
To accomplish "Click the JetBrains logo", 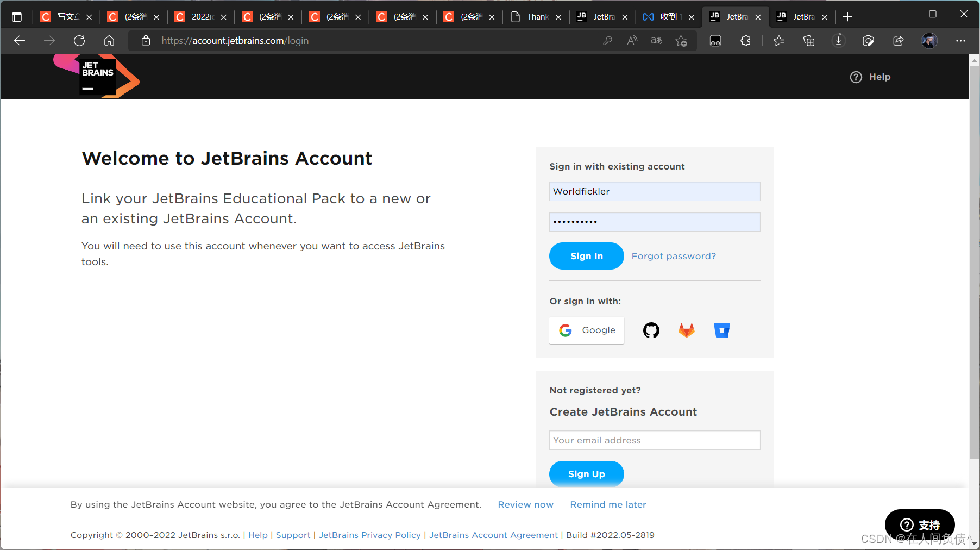I will [x=97, y=77].
